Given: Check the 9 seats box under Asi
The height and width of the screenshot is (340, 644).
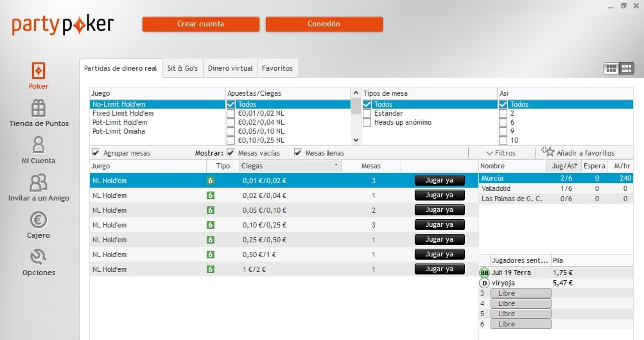Looking at the screenshot, I should (503, 132).
